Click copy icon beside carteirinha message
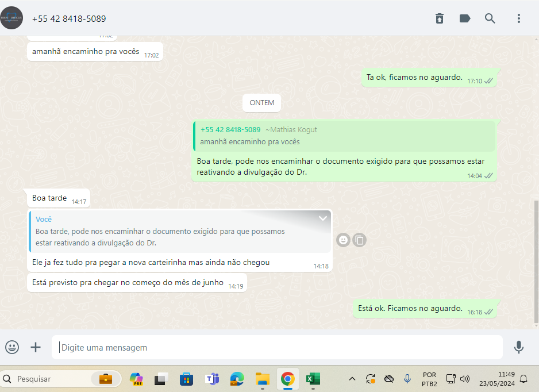 click(x=360, y=240)
